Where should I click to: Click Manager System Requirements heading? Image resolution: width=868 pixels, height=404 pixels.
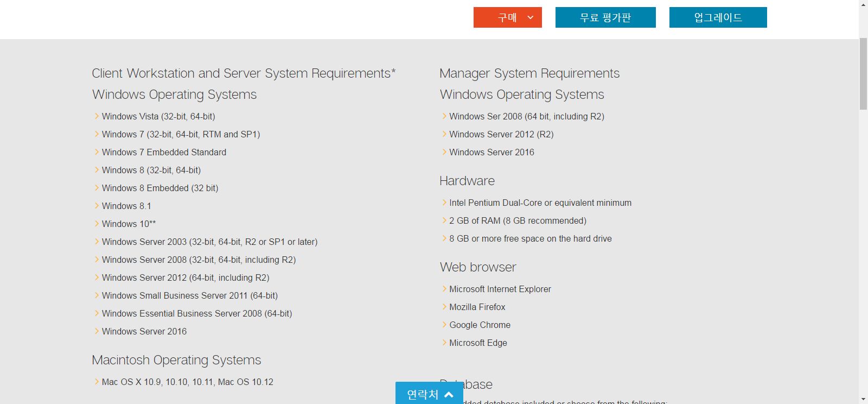(529, 73)
